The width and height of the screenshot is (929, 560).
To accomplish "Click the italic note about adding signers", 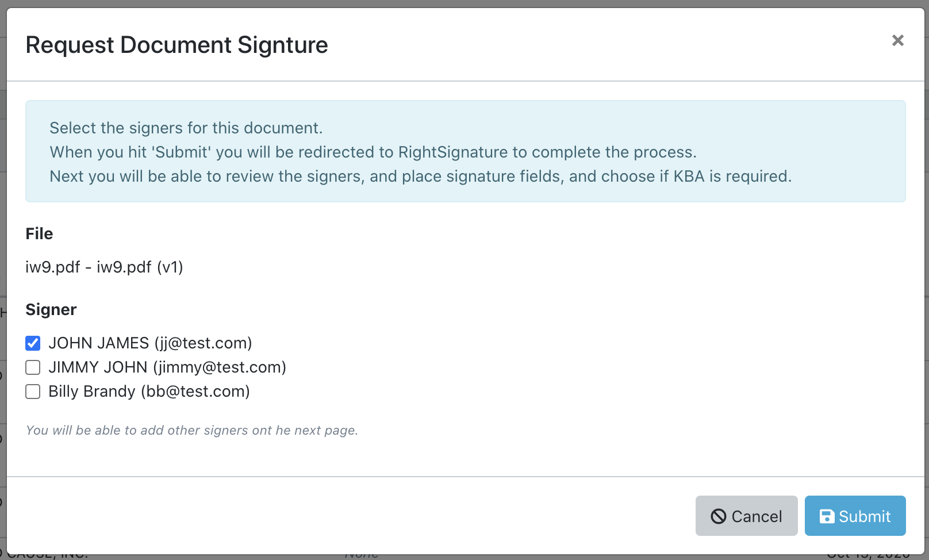I will [x=191, y=429].
